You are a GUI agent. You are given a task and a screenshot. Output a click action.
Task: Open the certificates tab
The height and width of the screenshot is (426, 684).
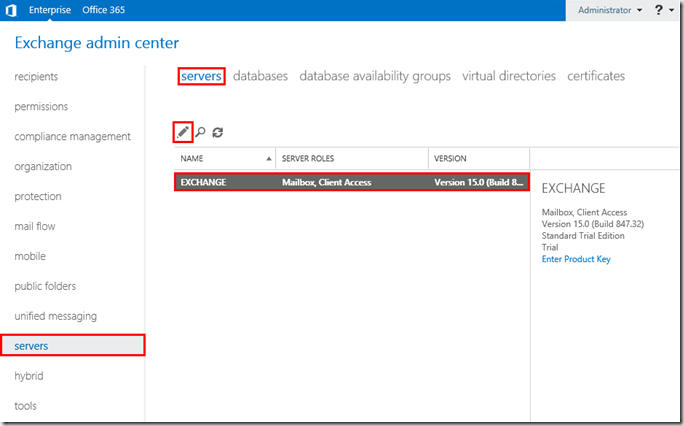pos(596,76)
